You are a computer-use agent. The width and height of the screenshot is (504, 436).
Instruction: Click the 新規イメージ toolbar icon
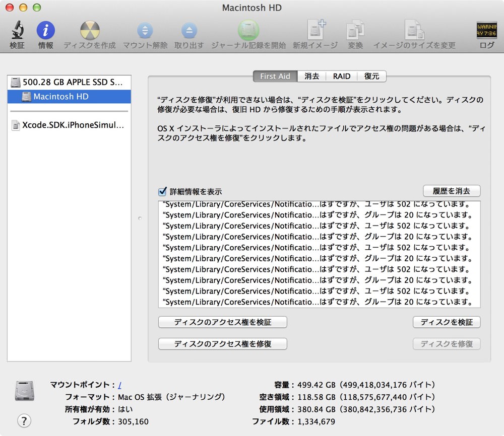click(x=316, y=30)
